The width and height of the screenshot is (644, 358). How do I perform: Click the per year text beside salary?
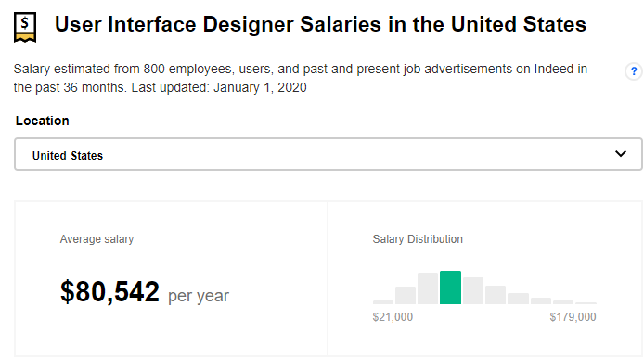click(199, 296)
